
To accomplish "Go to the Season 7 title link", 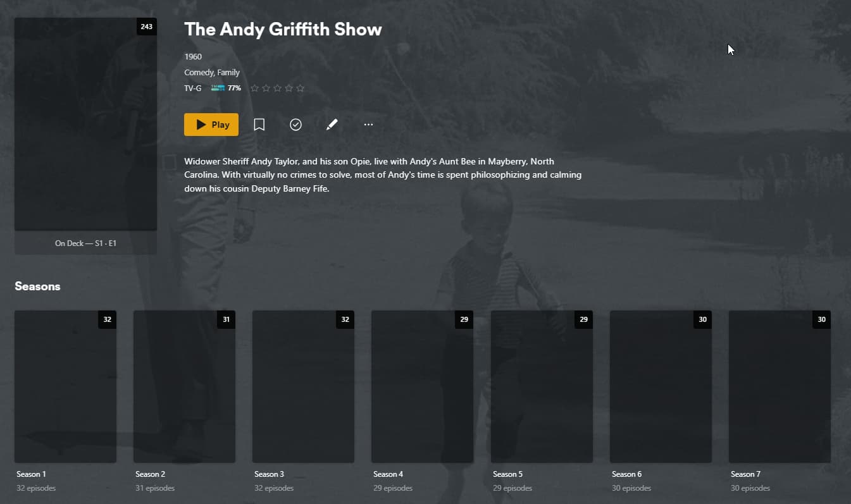I will pos(746,474).
